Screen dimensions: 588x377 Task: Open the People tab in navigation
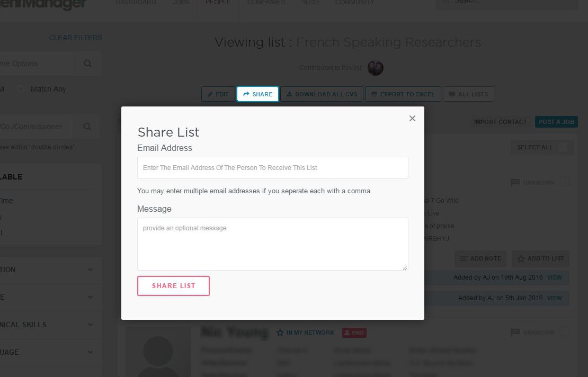coord(218,3)
